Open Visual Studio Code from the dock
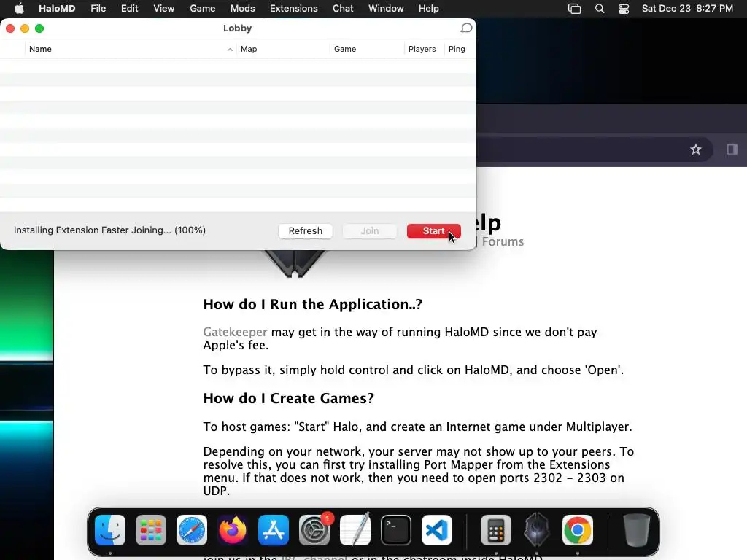 click(x=437, y=530)
